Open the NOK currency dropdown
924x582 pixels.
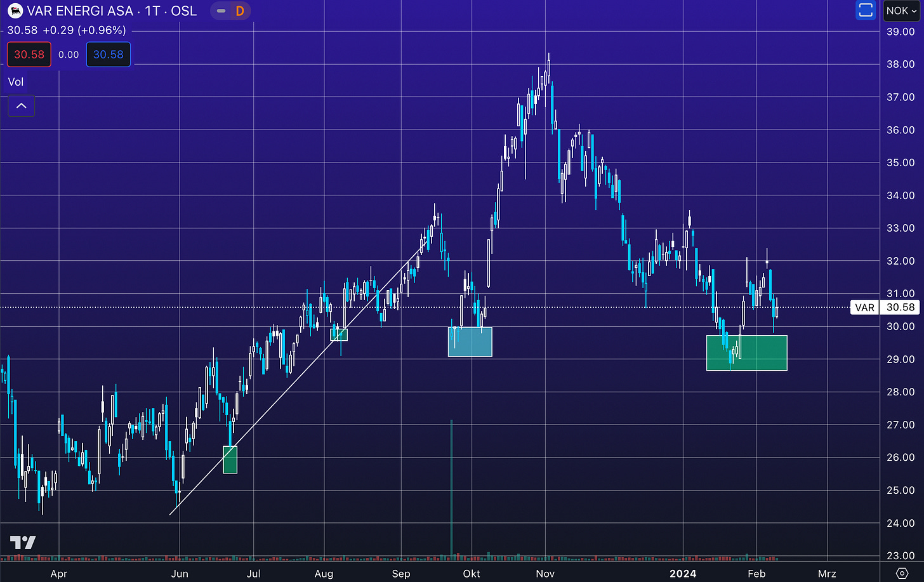click(x=901, y=11)
